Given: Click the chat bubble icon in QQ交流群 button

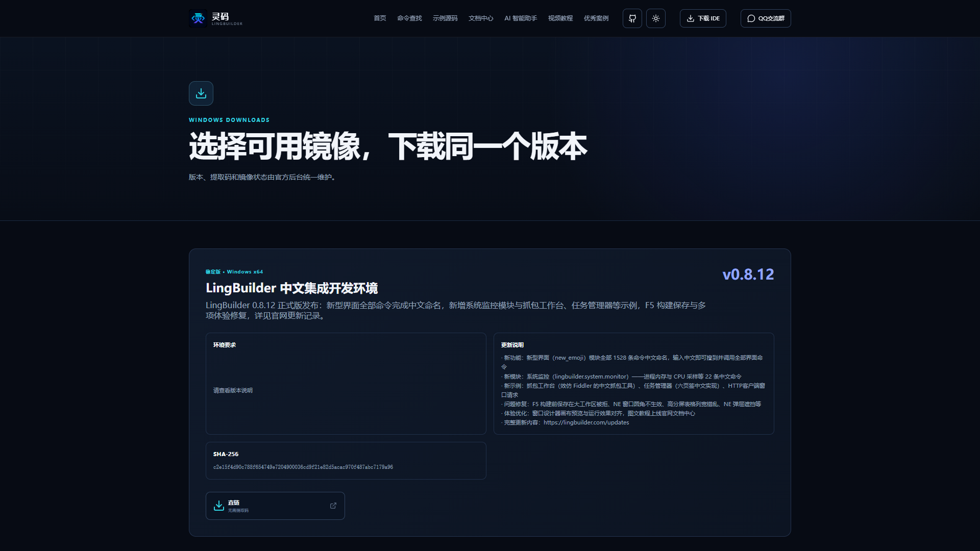Looking at the screenshot, I should pos(751,18).
